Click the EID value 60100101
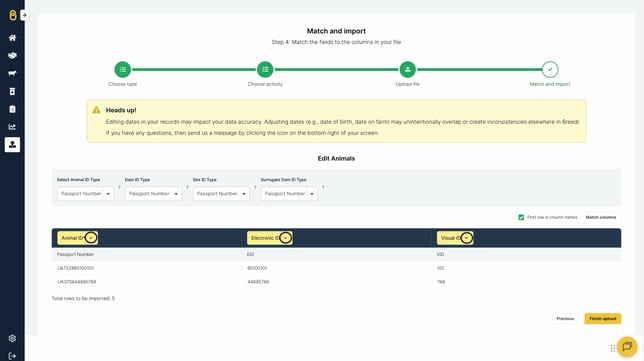644x361 pixels. tap(257, 268)
